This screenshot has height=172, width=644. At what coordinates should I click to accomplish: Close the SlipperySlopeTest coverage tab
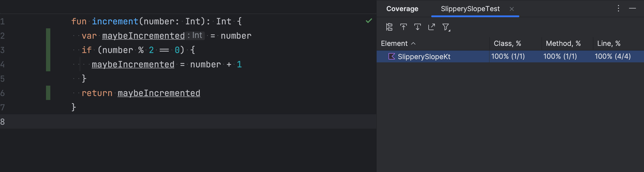coord(512,9)
